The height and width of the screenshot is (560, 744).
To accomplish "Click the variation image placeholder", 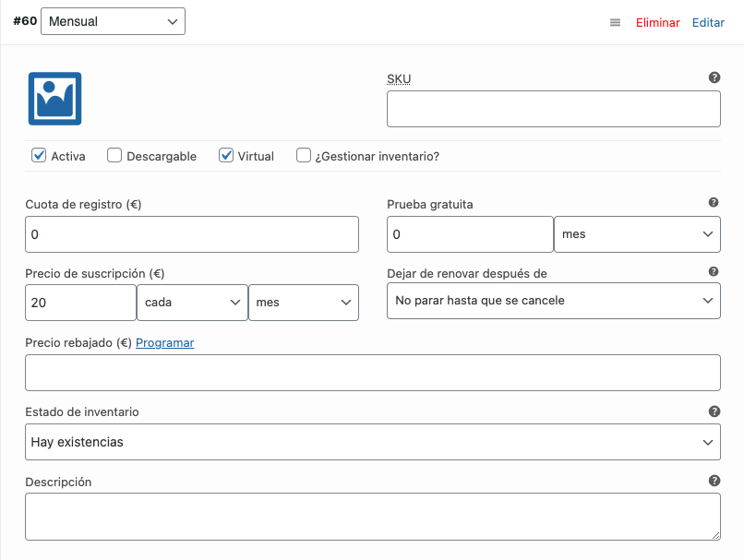I will tap(54, 98).
